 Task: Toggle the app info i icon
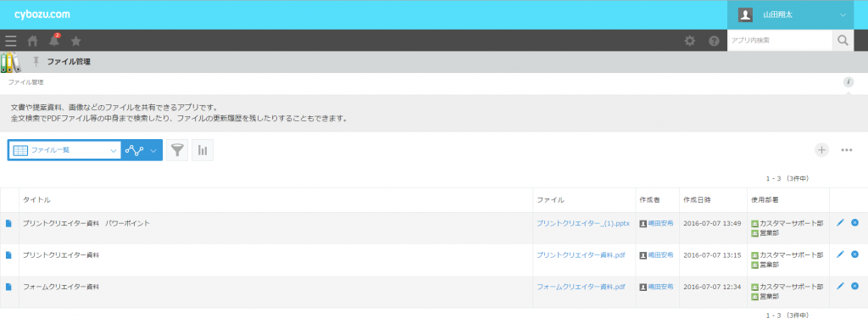pyautogui.click(x=848, y=82)
